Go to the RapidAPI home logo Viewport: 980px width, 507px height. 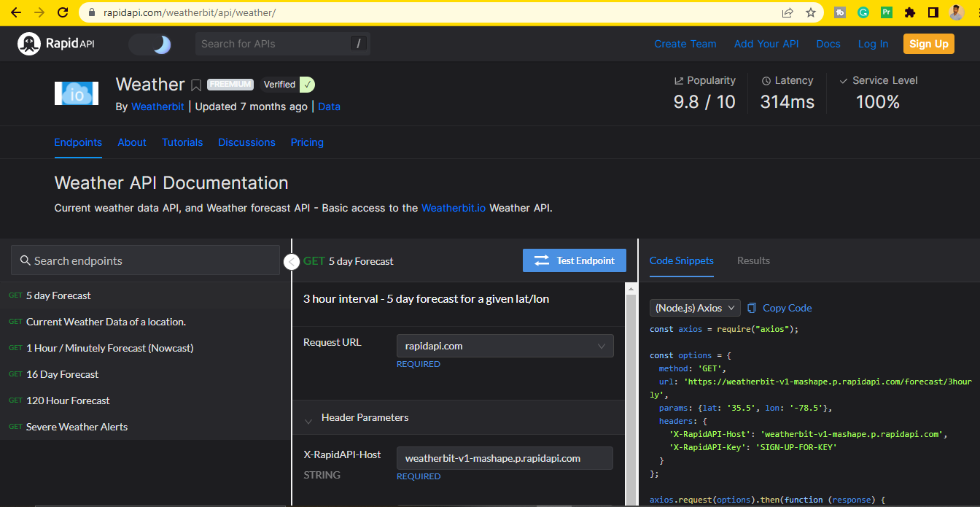[56, 44]
